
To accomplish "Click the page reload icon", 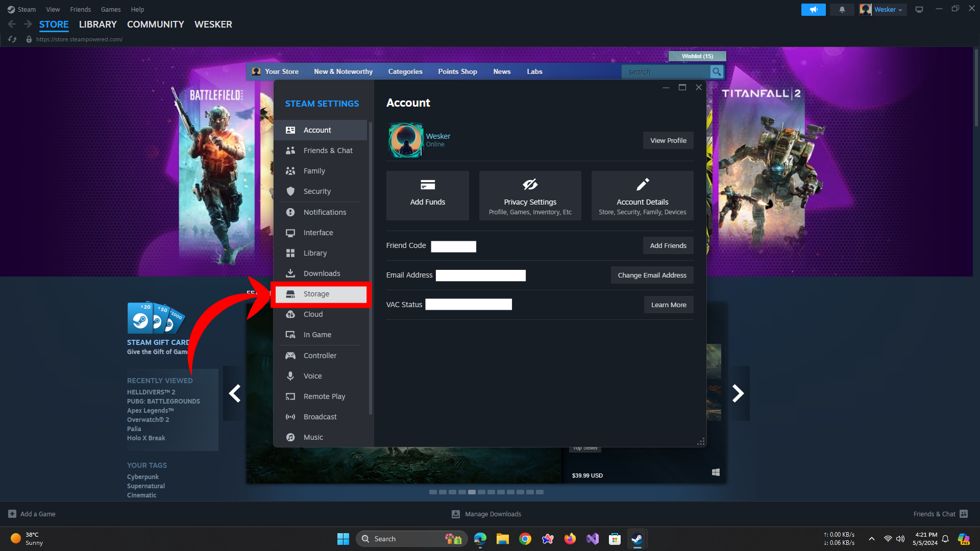I will pos(12,39).
